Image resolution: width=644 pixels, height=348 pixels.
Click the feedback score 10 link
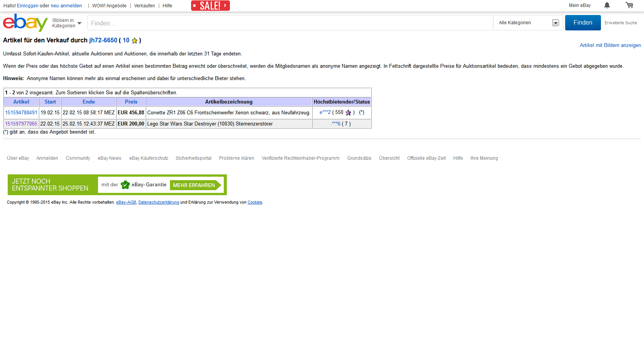point(126,40)
